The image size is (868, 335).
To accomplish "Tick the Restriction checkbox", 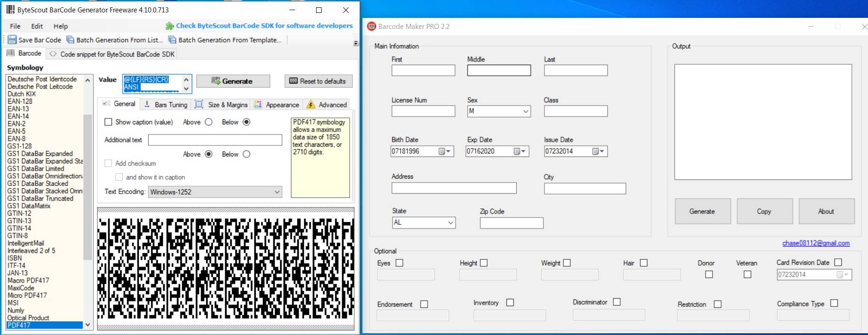I will (718, 304).
